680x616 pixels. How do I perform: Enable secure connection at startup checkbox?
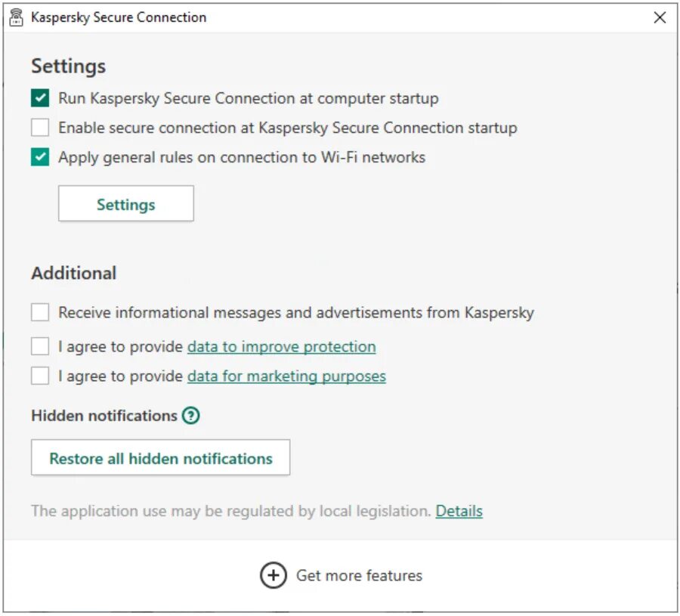(40, 128)
